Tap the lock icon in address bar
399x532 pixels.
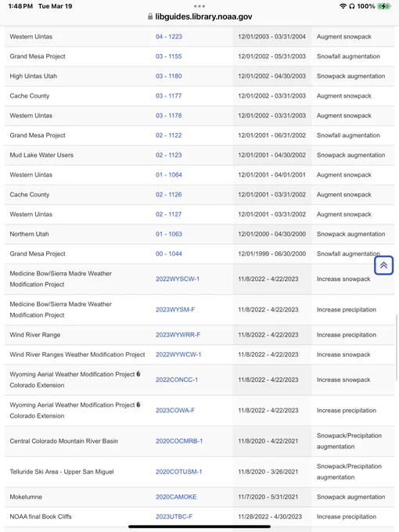[150, 16]
